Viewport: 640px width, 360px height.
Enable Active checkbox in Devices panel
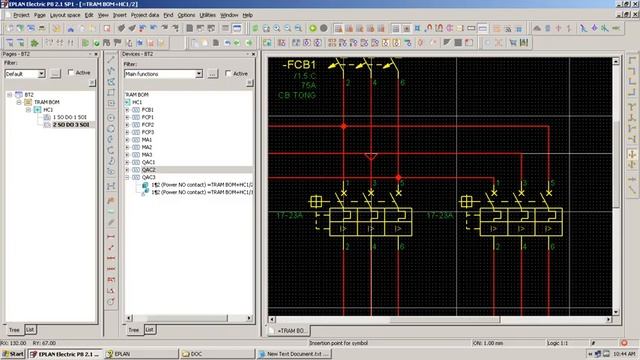228,73
